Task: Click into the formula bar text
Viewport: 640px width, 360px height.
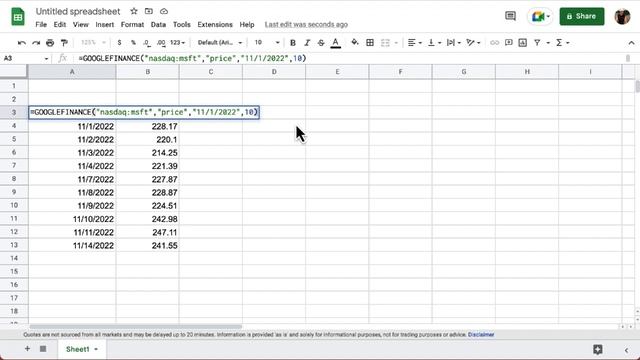Action: pos(192,58)
